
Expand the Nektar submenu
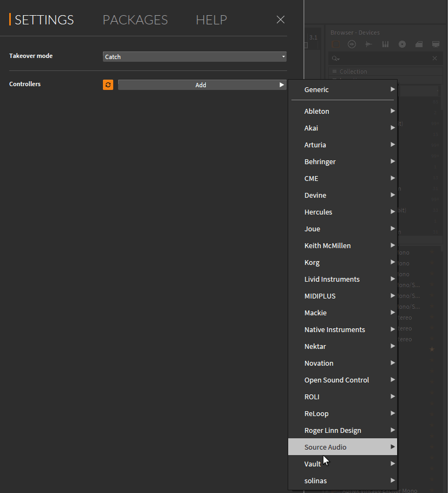[343, 347]
